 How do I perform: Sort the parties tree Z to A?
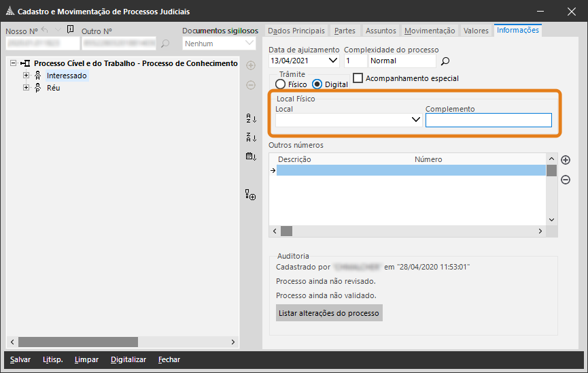click(251, 137)
